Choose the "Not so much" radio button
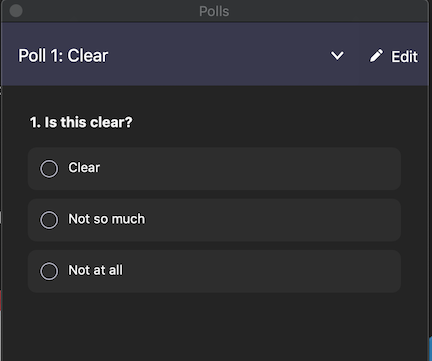 tap(49, 220)
